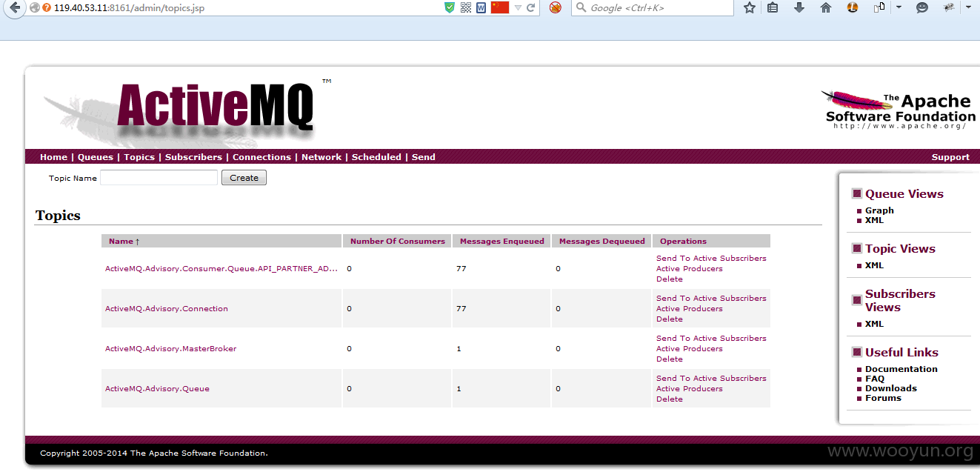Delete the Consumer.Queue.API_PARTNER topic

click(x=670, y=279)
